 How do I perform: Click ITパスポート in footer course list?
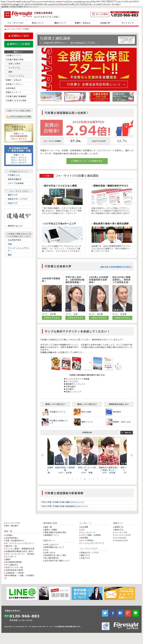tap(11, 557)
